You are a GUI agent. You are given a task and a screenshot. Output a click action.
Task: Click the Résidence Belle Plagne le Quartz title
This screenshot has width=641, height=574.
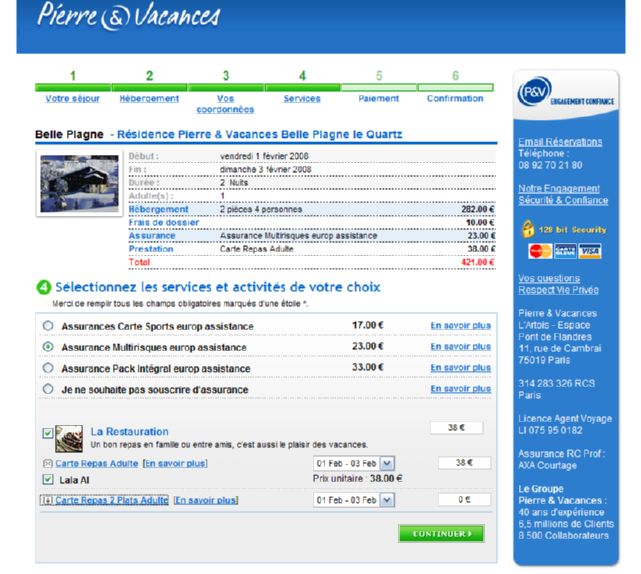point(260,135)
